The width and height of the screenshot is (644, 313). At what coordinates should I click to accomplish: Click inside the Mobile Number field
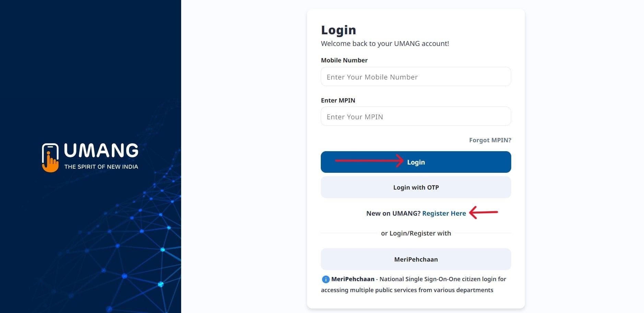coord(415,76)
